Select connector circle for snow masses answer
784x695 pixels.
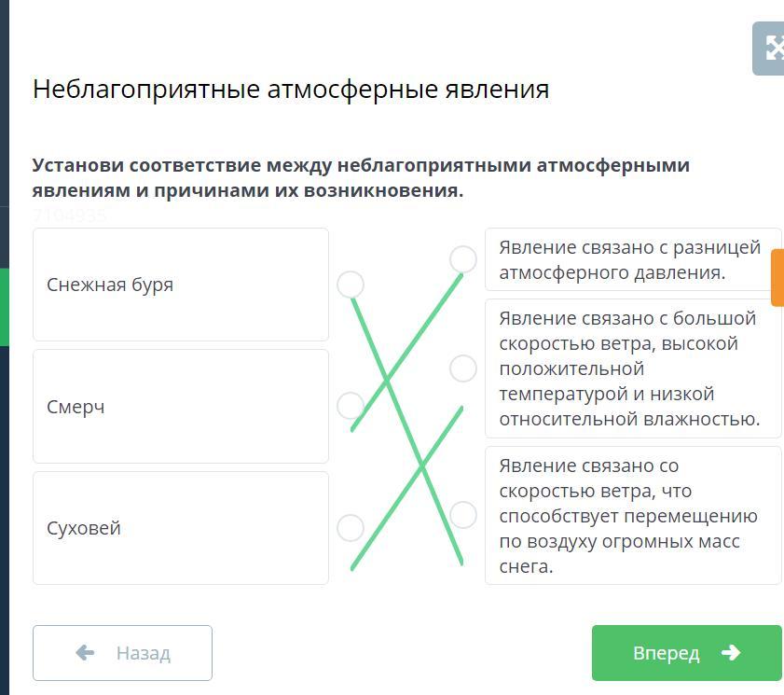(463, 515)
